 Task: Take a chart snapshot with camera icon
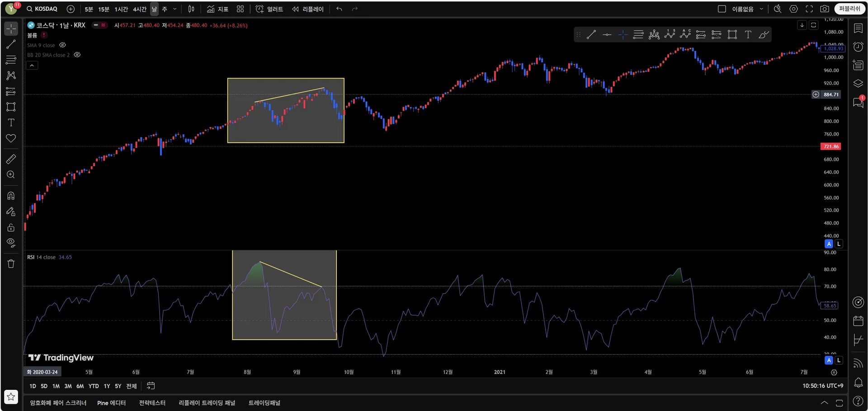(825, 9)
